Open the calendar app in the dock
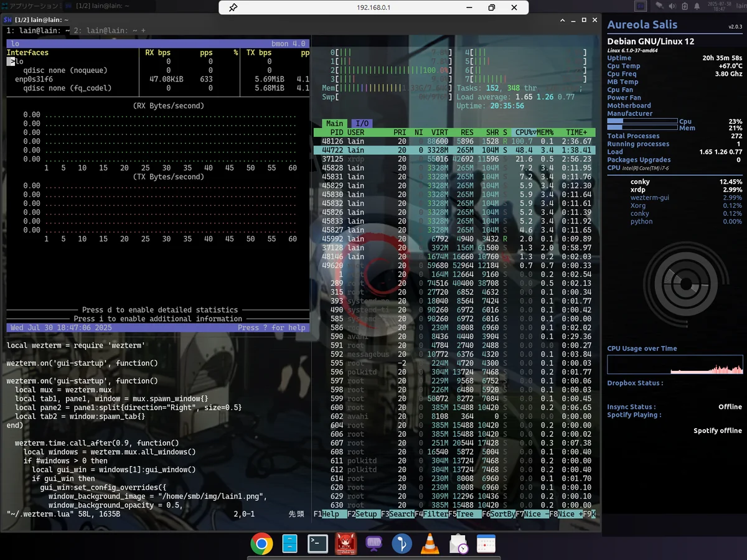This screenshot has width=747, height=560. (486, 544)
